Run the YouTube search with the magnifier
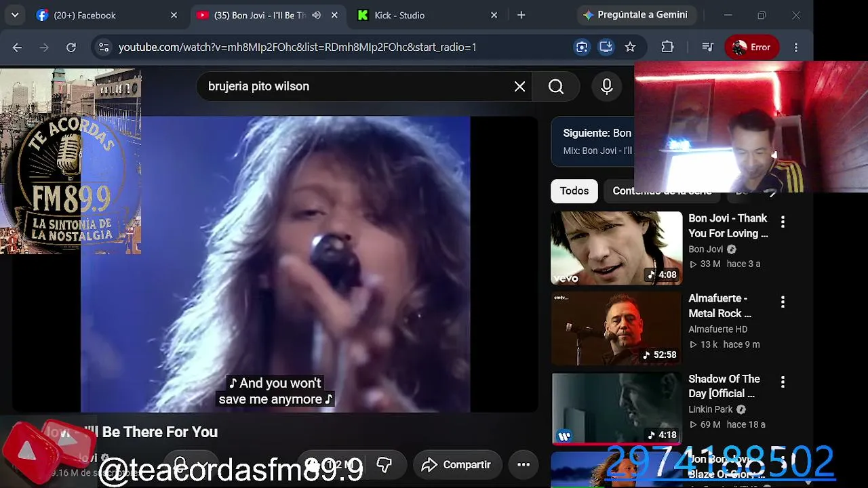868x488 pixels. [x=556, y=86]
